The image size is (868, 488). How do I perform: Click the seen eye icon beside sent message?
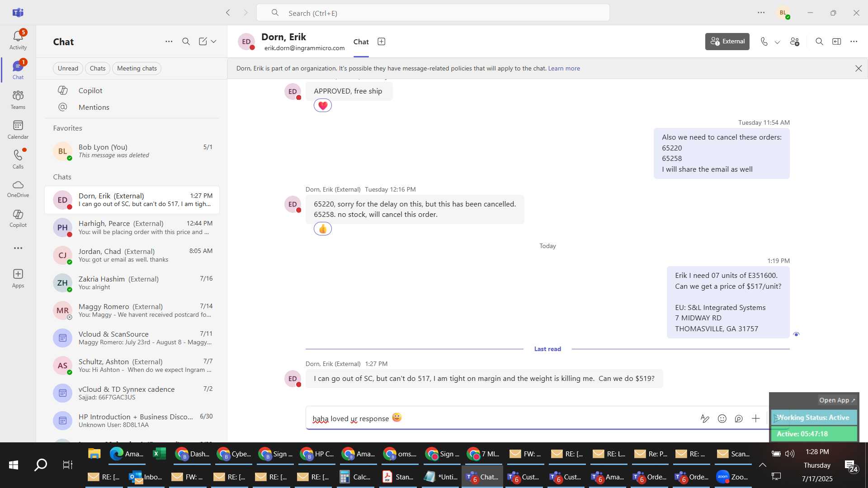point(796,334)
